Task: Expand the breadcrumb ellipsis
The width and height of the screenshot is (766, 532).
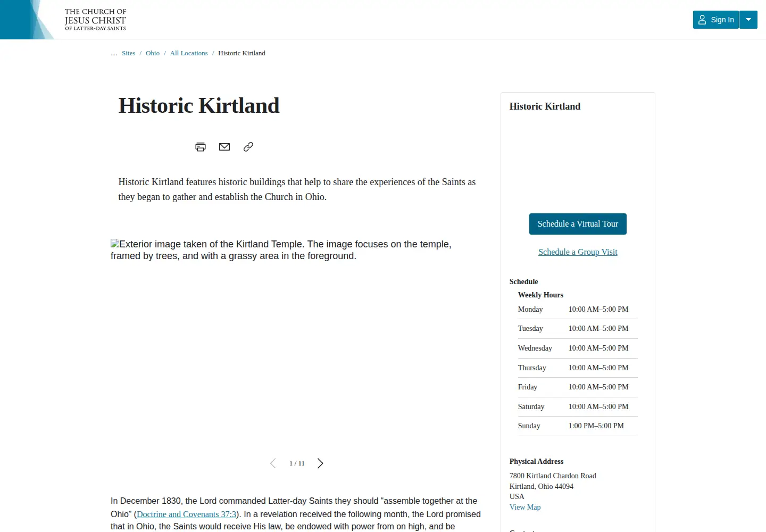Action: coord(114,53)
